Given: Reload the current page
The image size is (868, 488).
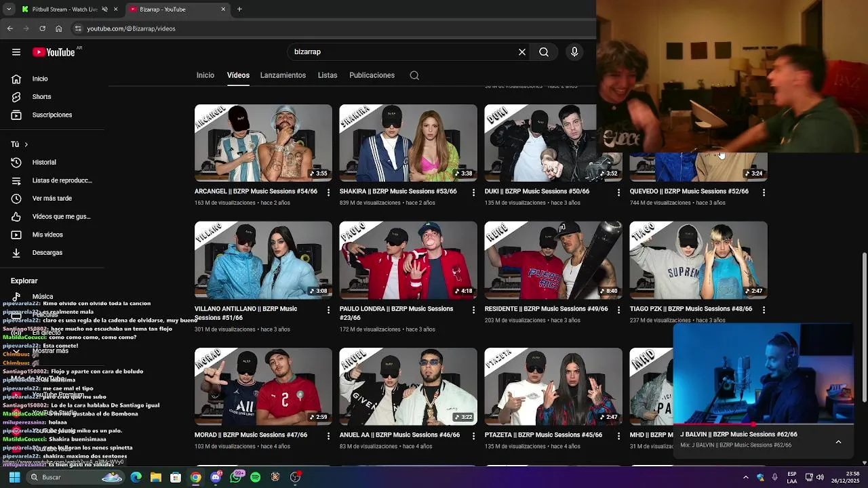Looking at the screenshot, I should pos(42,28).
